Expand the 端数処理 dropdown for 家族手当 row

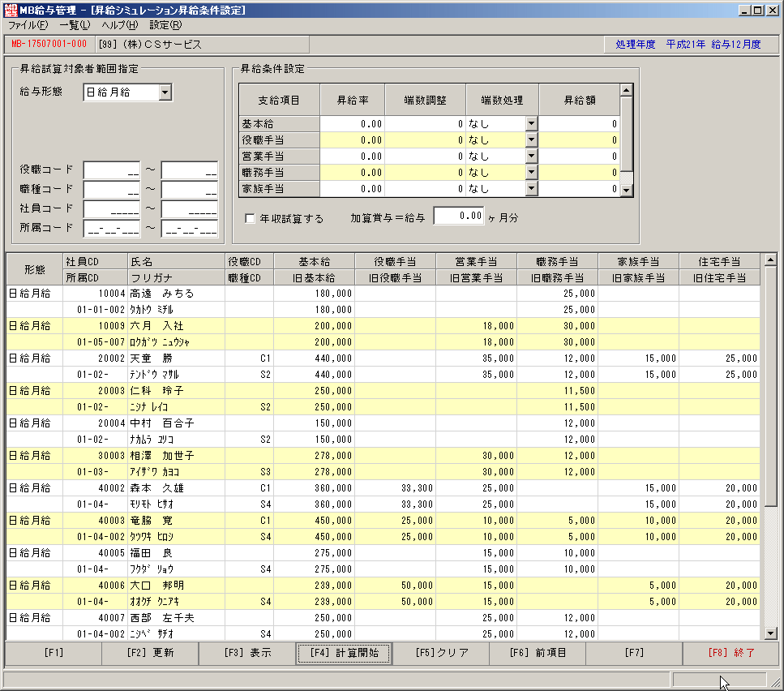[532, 188]
